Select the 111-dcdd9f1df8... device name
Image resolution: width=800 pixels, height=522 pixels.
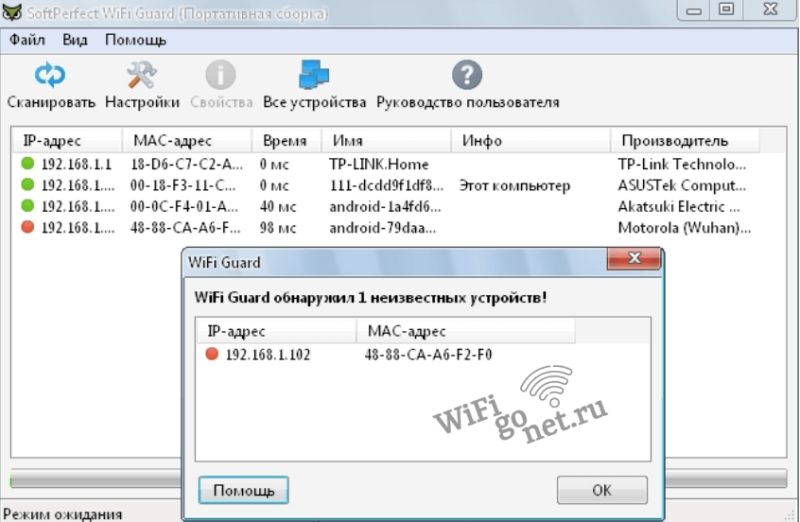[386, 185]
